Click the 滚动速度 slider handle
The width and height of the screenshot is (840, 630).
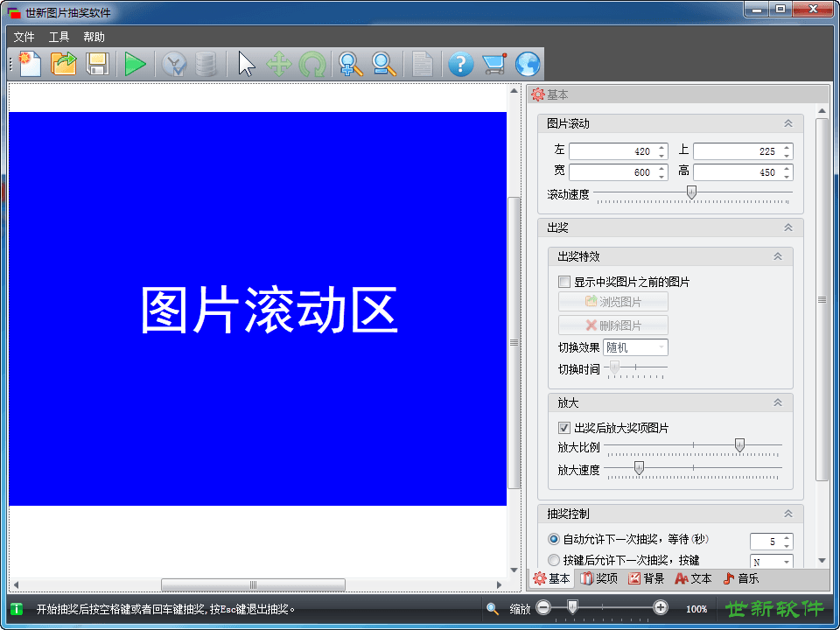tap(691, 192)
